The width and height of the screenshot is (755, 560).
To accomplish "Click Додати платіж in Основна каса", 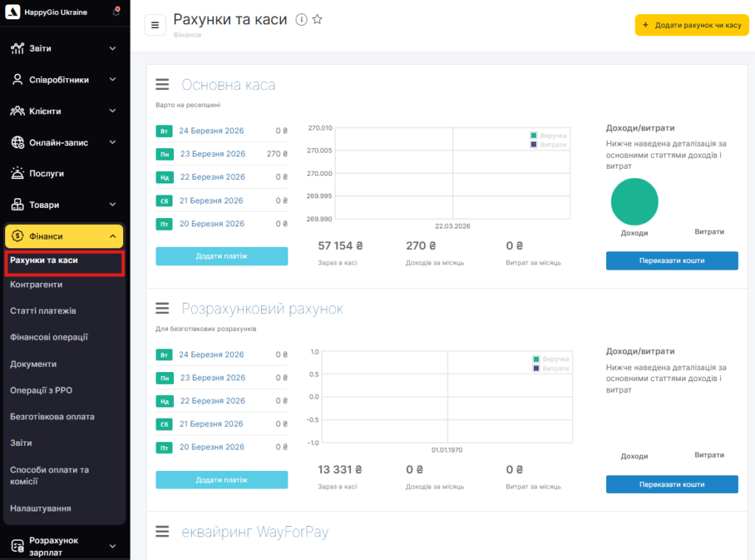I will pyautogui.click(x=221, y=256).
